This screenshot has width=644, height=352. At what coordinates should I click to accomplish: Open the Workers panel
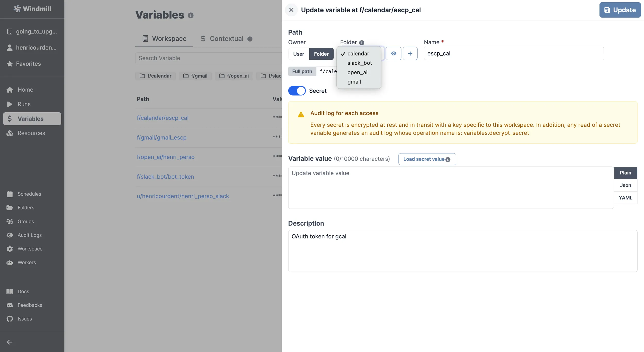pyautogui.click(x=27, y=262)
